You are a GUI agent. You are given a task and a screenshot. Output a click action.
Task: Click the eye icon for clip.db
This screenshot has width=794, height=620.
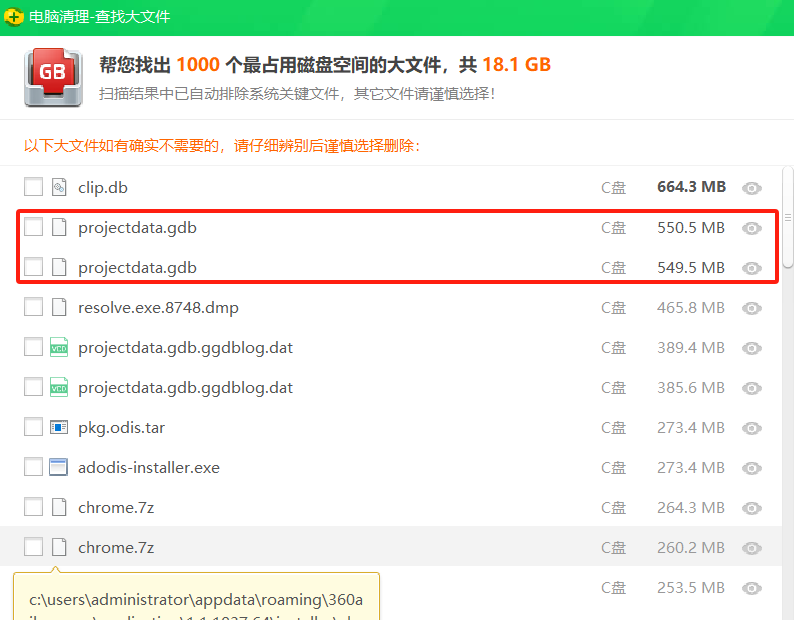pos(751,188)
